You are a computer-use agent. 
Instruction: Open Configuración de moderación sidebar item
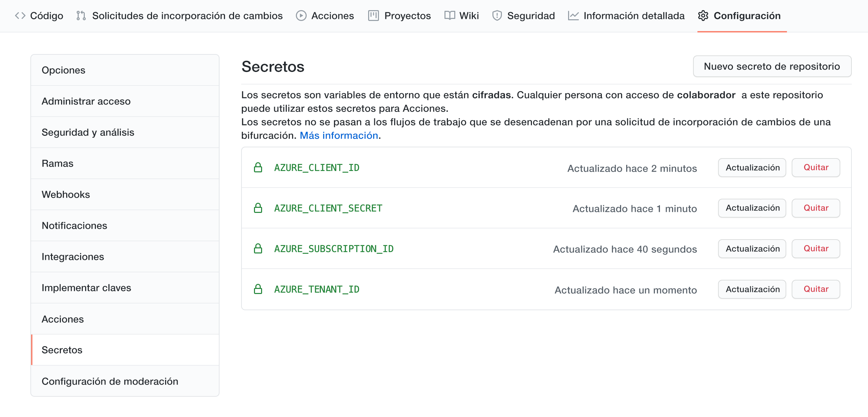tap(125, 381)
